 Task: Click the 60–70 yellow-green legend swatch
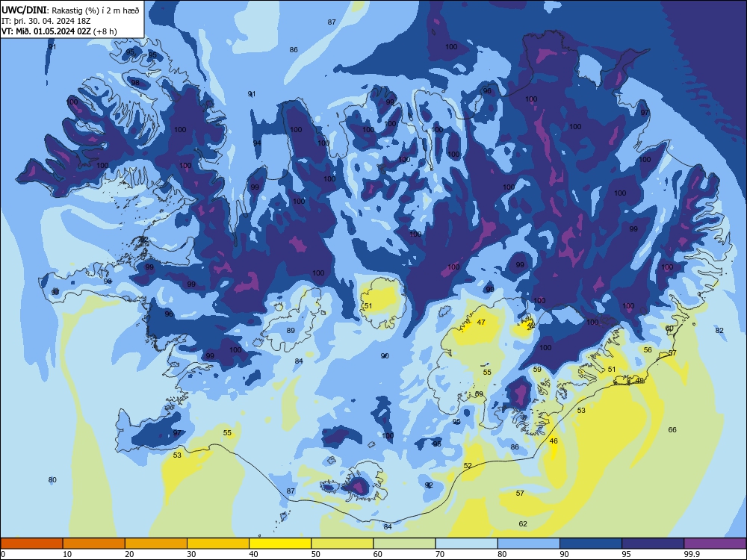point(404,544)
